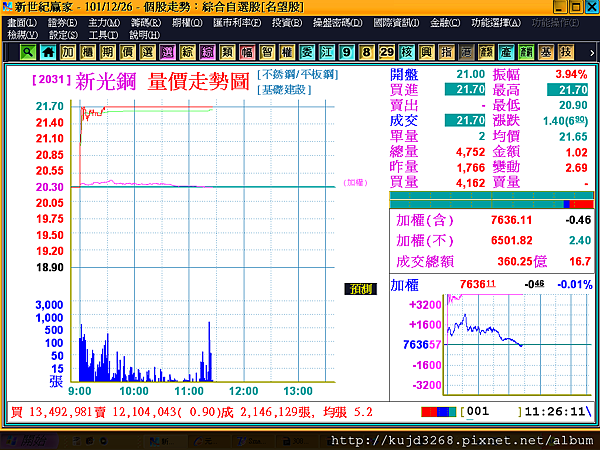Open the 匯市利率(F) menu

tap(237, 23)
